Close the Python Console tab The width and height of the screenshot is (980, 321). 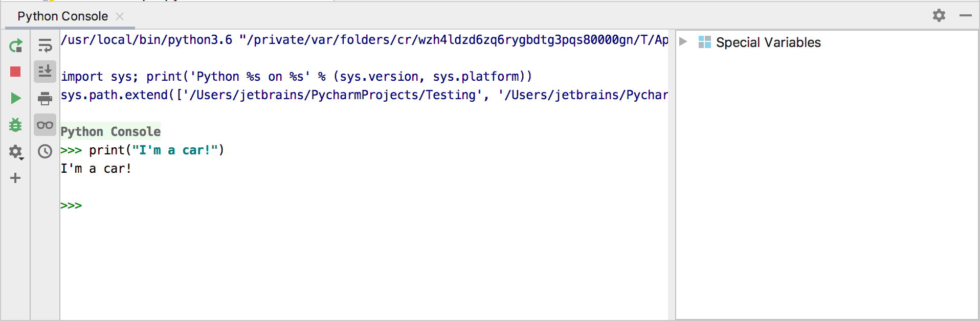[x=119, y=16]
